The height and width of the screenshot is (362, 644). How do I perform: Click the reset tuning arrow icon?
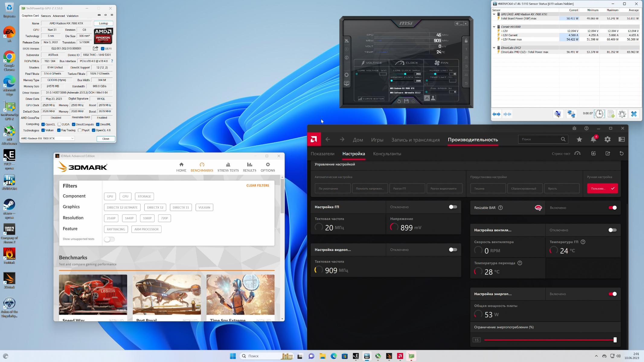621,154
